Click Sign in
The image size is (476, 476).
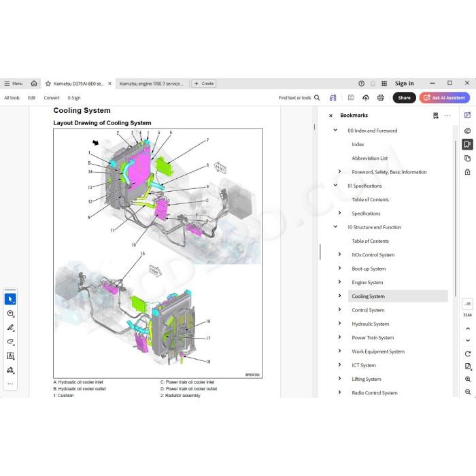coord(404,84)
